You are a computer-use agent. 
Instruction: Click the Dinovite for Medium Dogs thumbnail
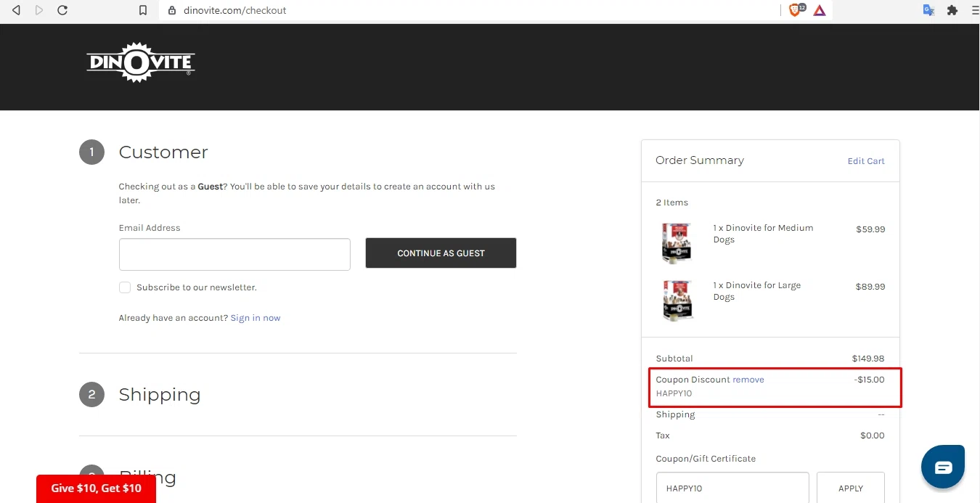coord(677,243)
